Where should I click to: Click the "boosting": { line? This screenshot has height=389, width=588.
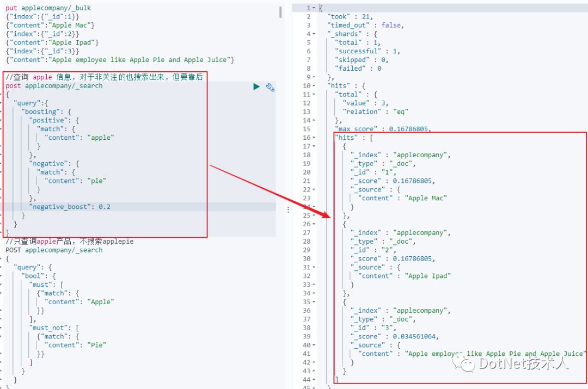(x=46, y=112)
